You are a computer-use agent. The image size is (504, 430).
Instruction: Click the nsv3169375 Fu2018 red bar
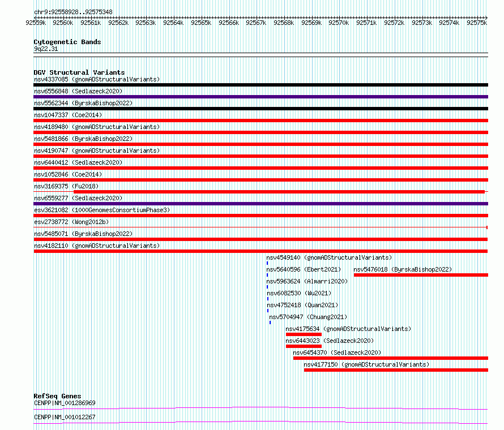point(279,192)
